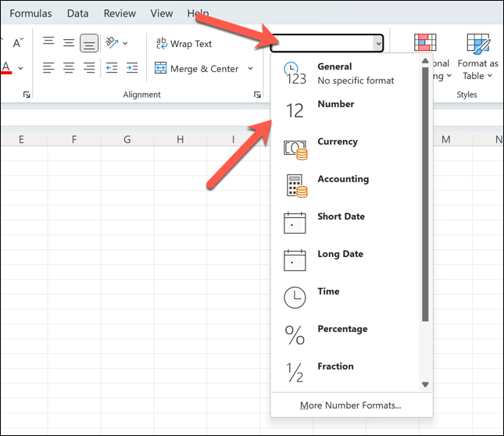Expand font color dropdown arrow
504x436 pixels.
20,69
